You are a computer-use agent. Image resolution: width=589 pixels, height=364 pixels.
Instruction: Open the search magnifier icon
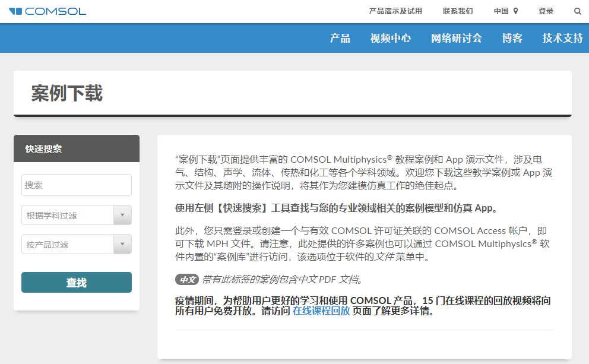coord(578,11)
